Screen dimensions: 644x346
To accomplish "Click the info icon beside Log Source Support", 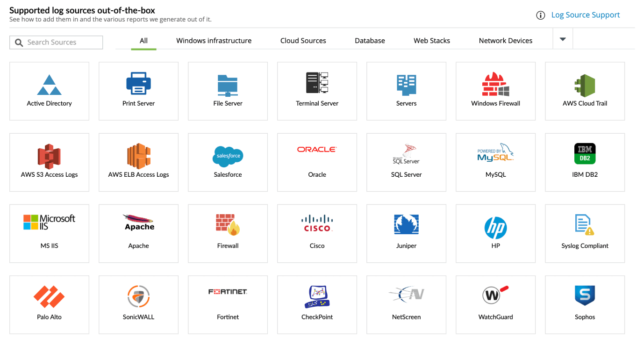I will pos(540,15).
